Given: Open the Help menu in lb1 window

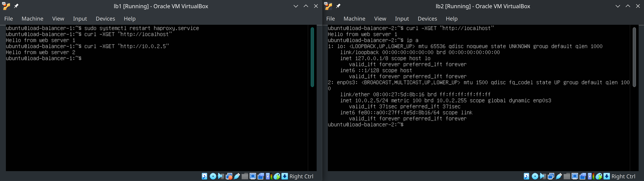Looking at the screenshot, I should coord(130,19).
